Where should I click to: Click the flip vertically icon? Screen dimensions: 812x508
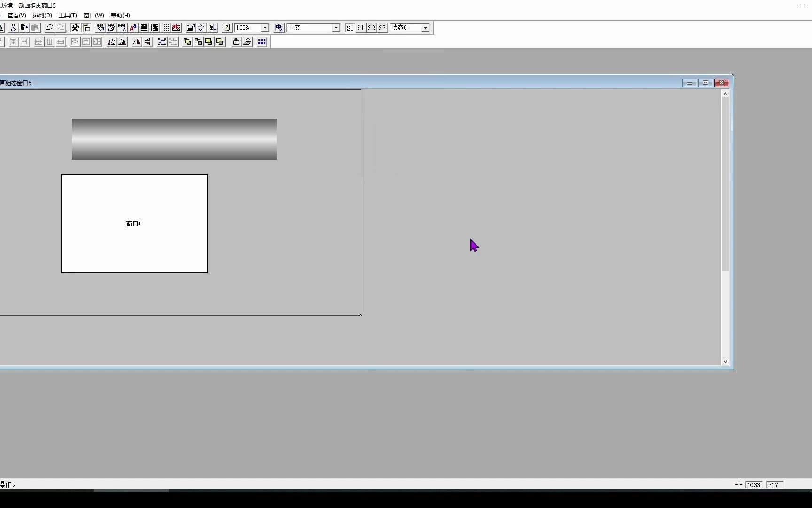pyautogui.click(x=148, y=42)
